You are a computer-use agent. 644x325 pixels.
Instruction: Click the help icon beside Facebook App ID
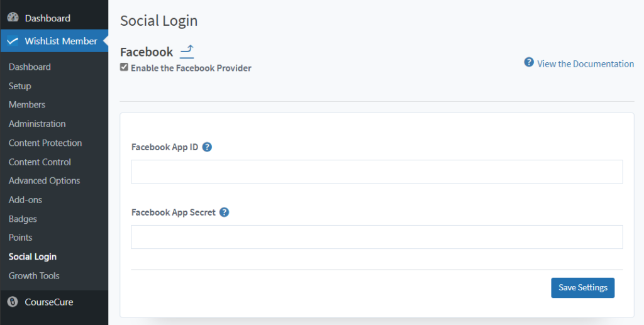(x=208, y=147)
